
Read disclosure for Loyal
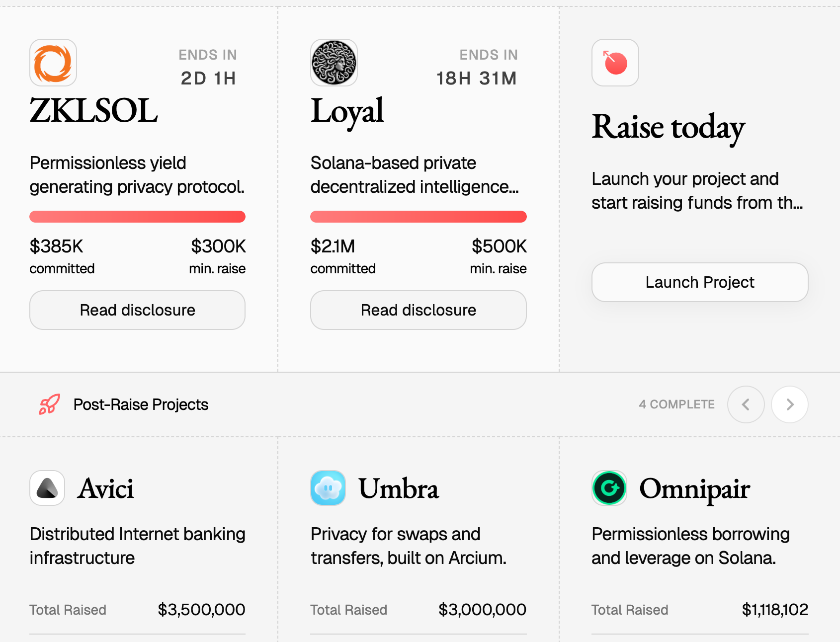click(x=418, y=310)
